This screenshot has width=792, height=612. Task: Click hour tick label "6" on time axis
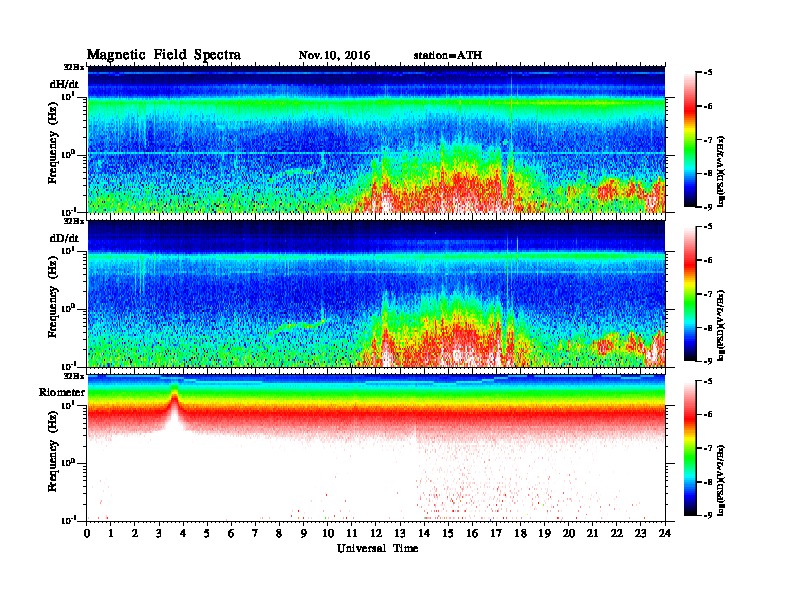pyautogui.click(x=231, y=533)
